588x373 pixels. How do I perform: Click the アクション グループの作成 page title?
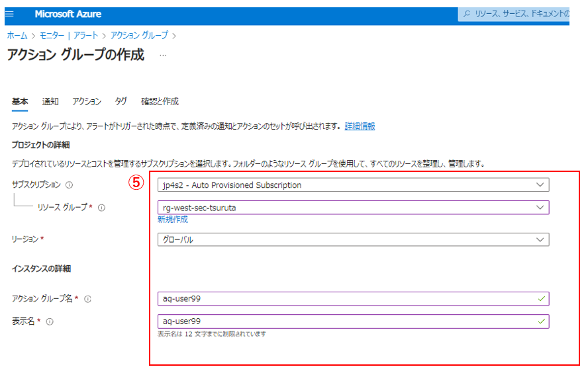(75, 55)
